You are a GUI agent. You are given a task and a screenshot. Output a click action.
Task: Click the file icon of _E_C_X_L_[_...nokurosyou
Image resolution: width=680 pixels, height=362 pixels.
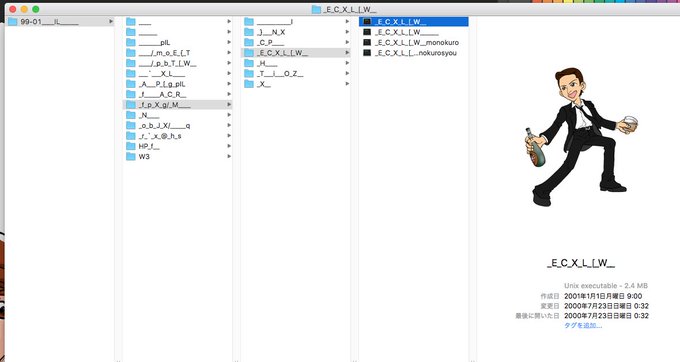tap(367, 53)
